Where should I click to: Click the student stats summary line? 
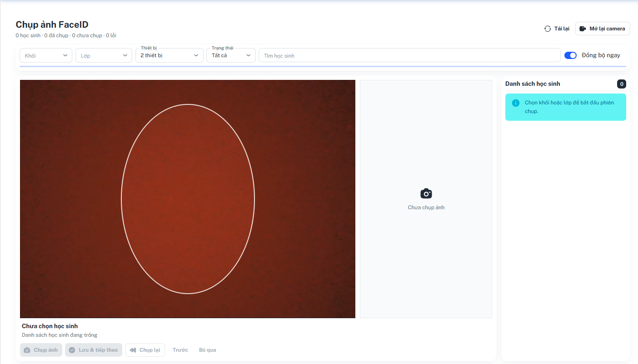click(x=66, y=35)
